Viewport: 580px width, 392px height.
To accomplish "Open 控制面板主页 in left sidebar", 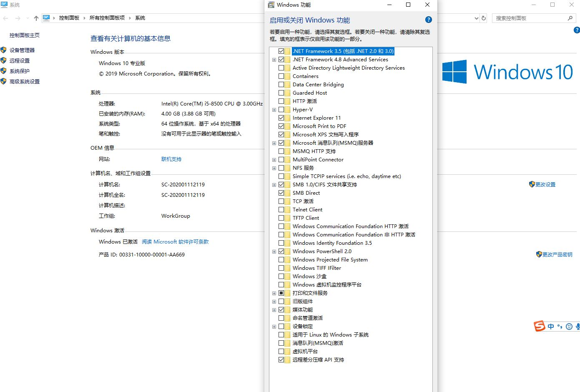I will [25, 35].
